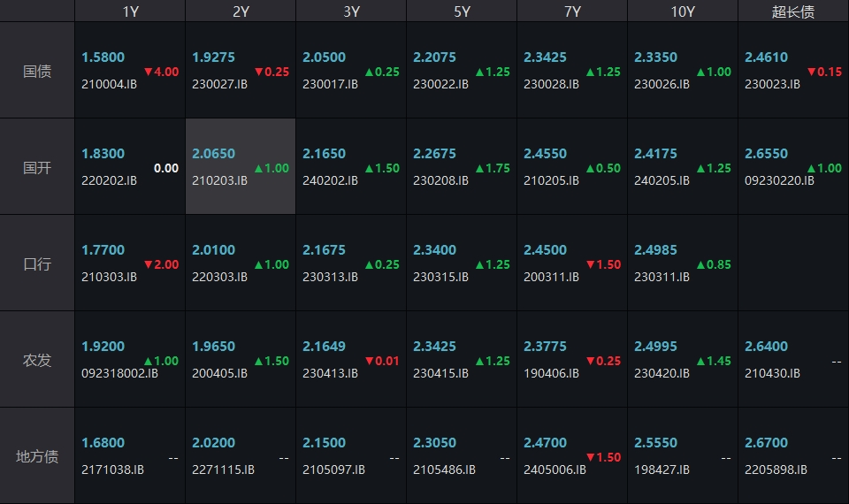Click the 口行 row label
Viewport: 849px width, 504px height.
pyautogui.click(x=37, y=263)
